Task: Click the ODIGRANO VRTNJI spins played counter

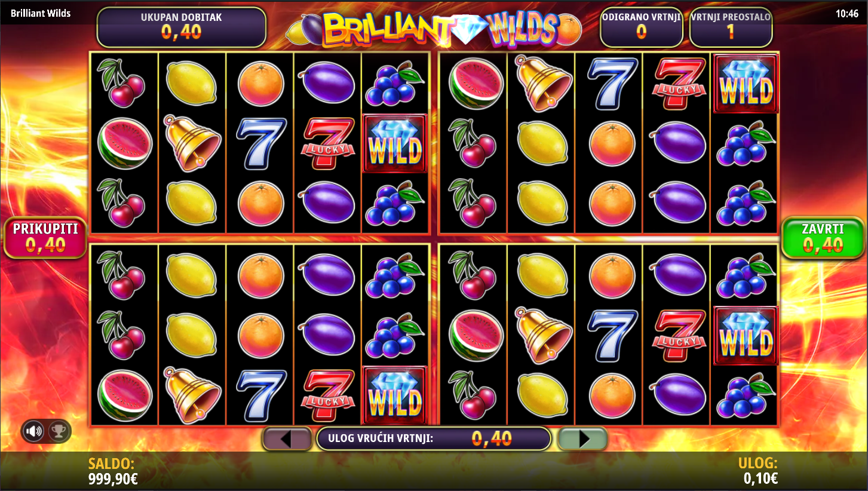Action: (641, 27)
